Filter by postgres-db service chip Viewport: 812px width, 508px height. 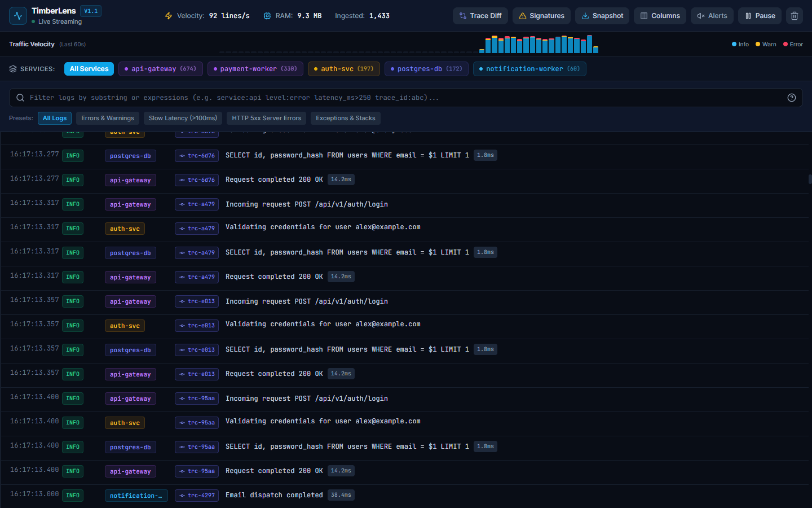pos(426,69)
